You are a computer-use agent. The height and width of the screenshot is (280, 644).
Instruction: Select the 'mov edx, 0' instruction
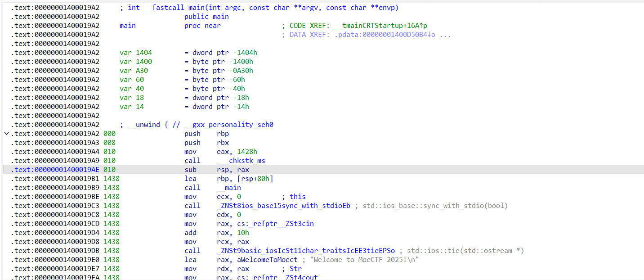tap(213, 215)
